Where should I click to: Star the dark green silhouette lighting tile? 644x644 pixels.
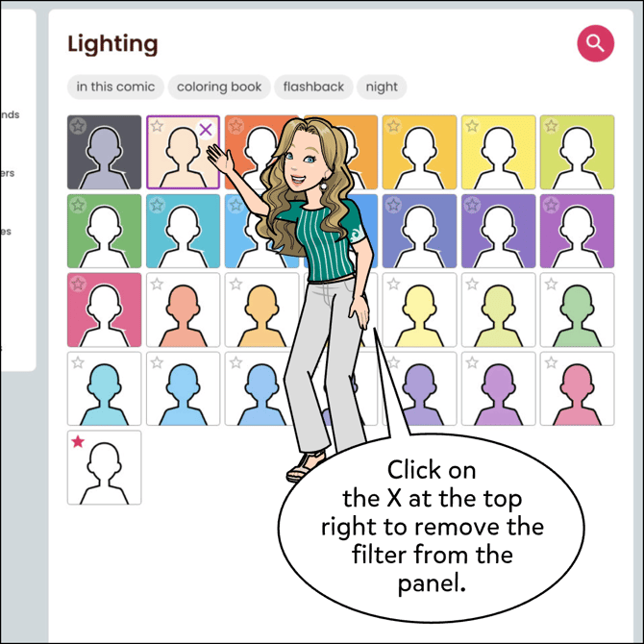point(551,284)
